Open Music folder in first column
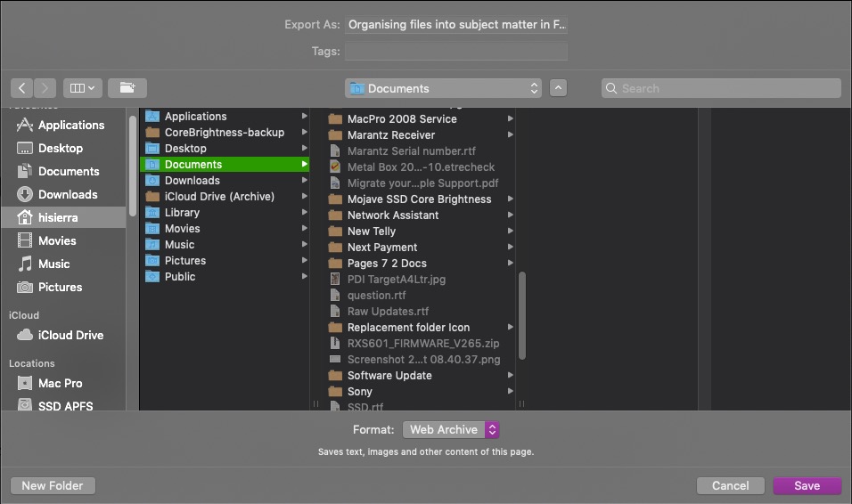Image resolution: width=852 pixels, height=504 pixels. click(x=225, y=244)
